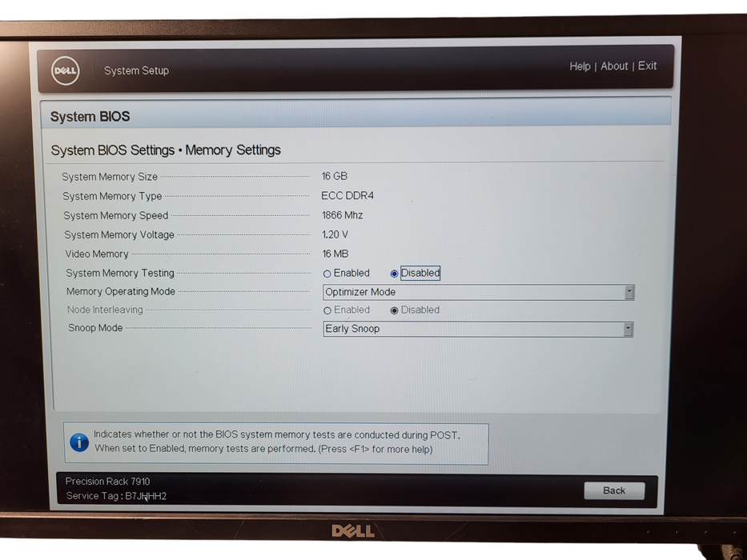Click the 16 GB memory size value

[x=335, y=176]
